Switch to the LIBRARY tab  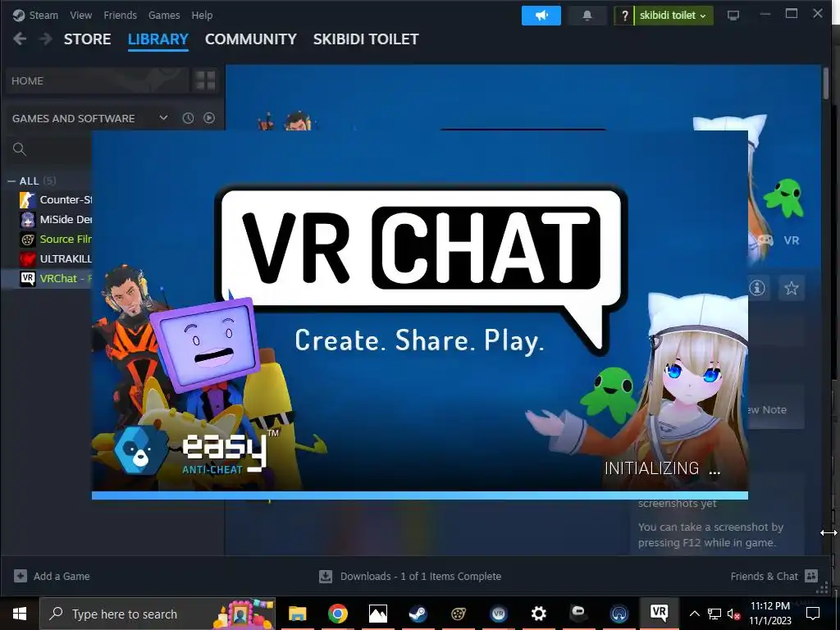[x=158, y=39]
